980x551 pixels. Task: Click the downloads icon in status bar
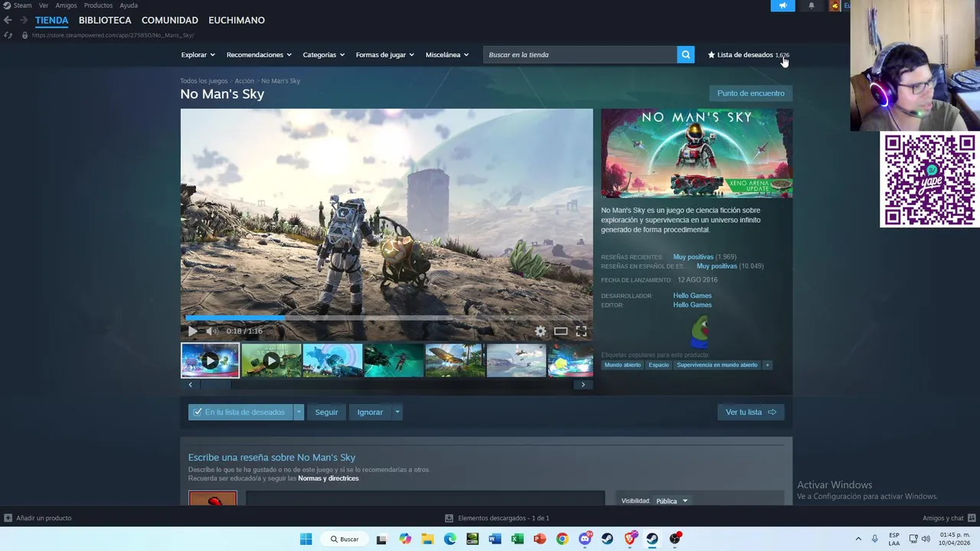point(449,518)
